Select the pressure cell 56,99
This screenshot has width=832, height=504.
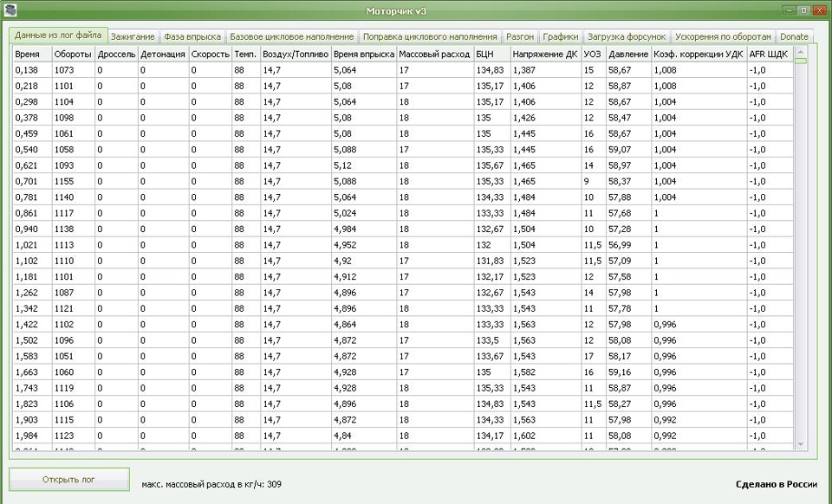(x=629, y=245)
